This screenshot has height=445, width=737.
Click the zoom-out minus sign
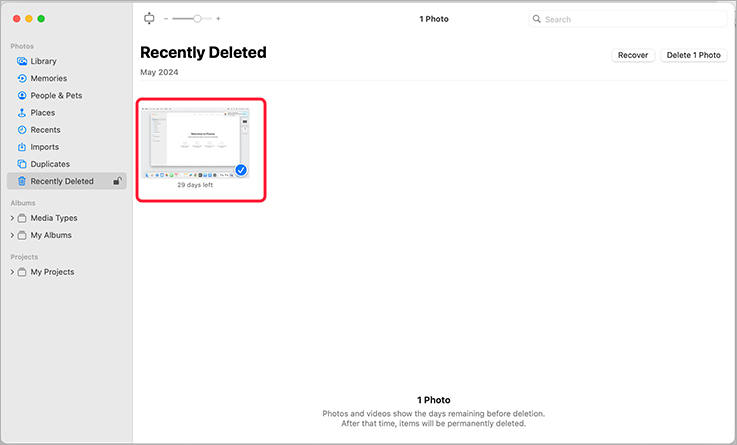coord(166,19)
